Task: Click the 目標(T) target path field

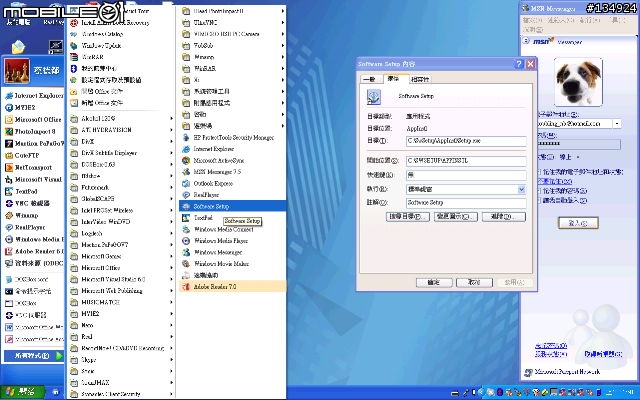Action: click(466, 141)
